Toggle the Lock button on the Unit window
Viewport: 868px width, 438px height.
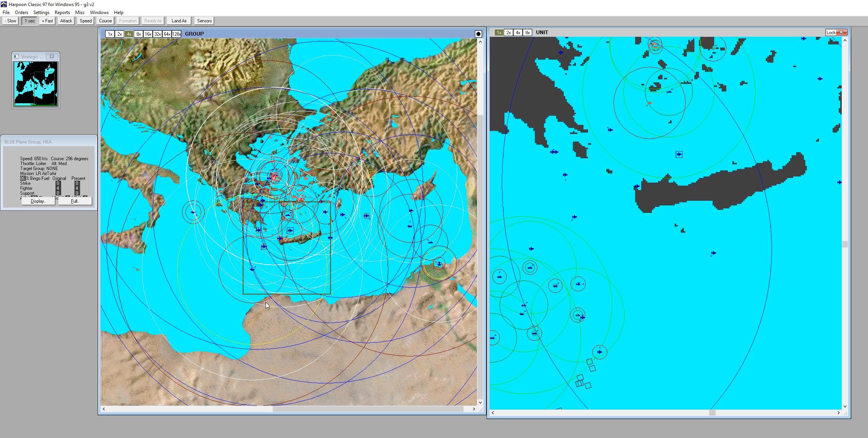[831, 33]
